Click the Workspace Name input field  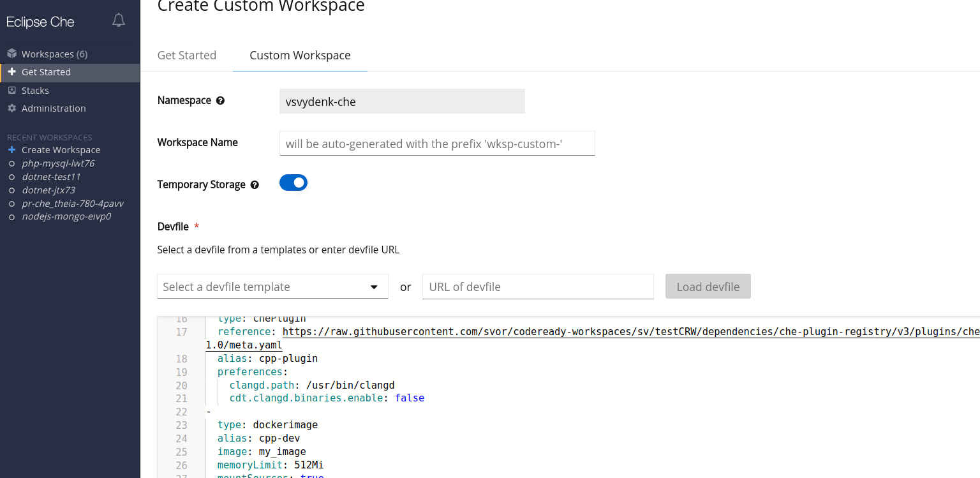[x=436, y=144]
